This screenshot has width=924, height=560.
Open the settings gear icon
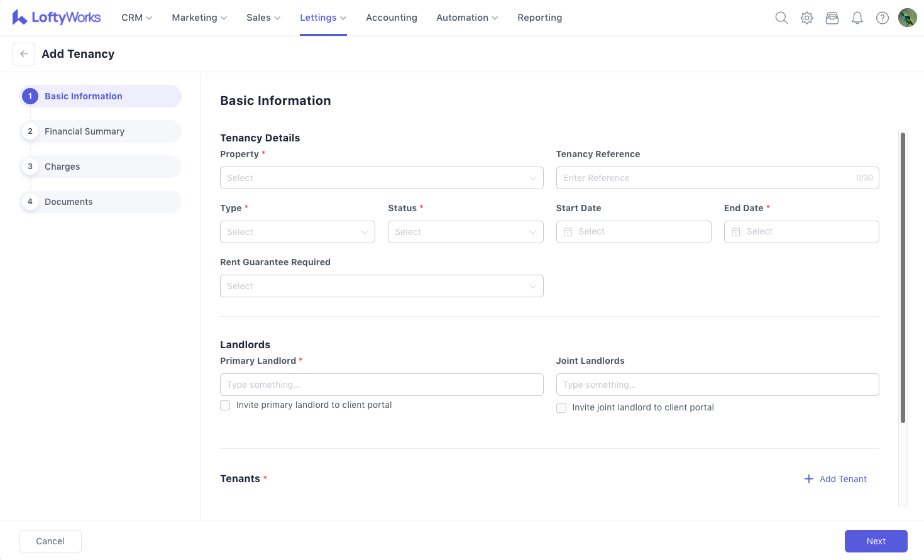806,18
